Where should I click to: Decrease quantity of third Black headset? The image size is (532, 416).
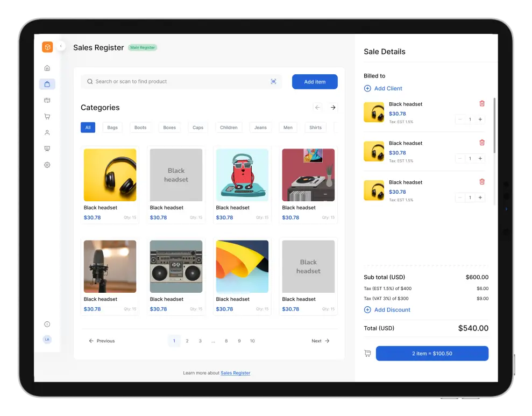coord(460,198)
